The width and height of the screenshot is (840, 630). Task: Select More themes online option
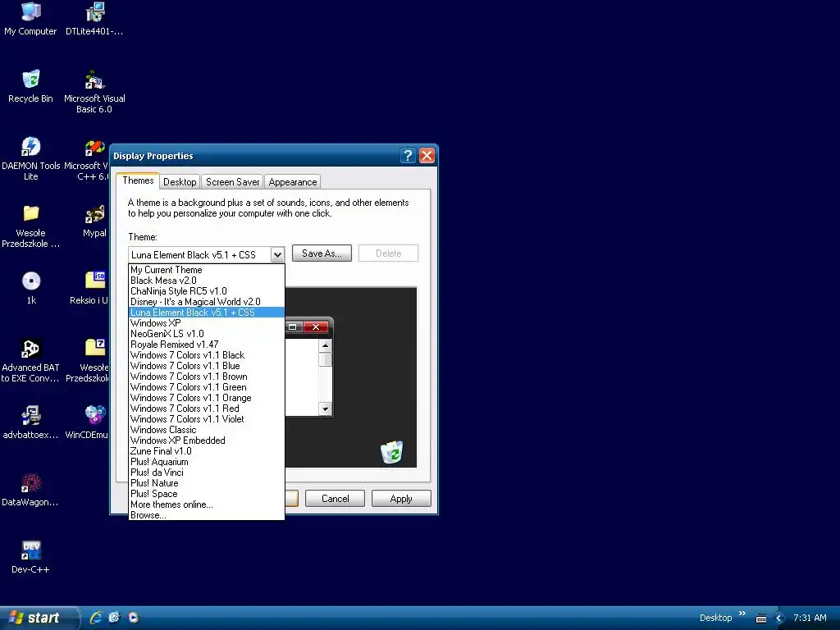207,504
